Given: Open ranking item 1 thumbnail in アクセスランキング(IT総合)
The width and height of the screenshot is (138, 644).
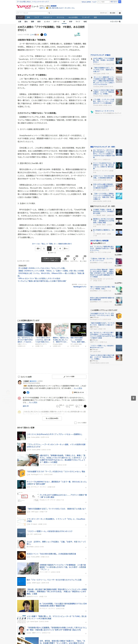Looking at the screenshot, I should 119,61.
